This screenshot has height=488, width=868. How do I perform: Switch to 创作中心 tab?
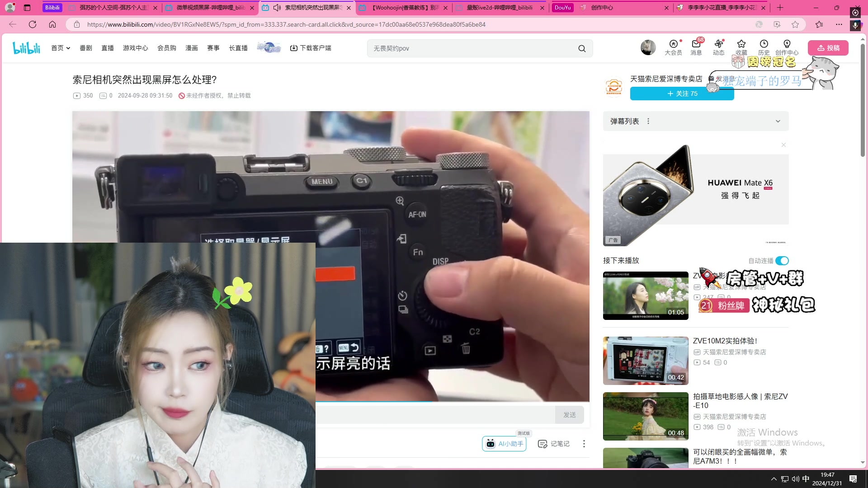coord(624,8)
